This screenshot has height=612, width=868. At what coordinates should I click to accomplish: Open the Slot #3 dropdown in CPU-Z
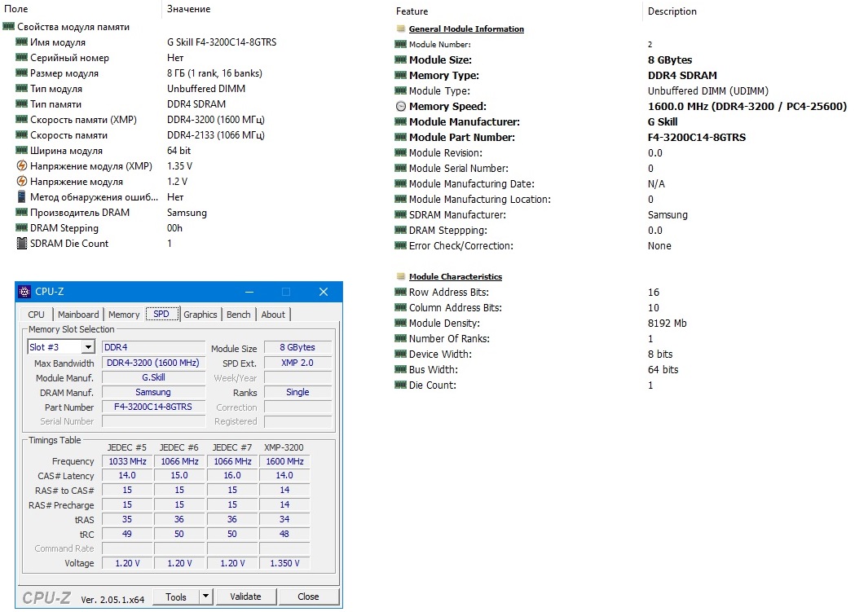[88, 347]
